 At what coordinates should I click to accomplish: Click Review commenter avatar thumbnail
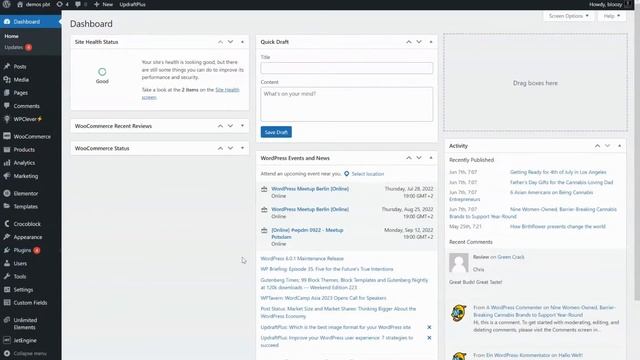click(x=459, y=262)
